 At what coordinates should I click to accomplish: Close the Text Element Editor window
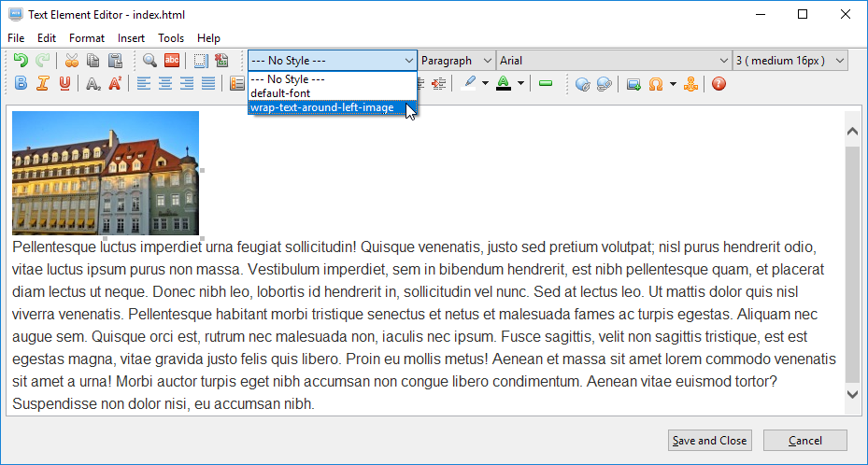[x=846, y=14]
